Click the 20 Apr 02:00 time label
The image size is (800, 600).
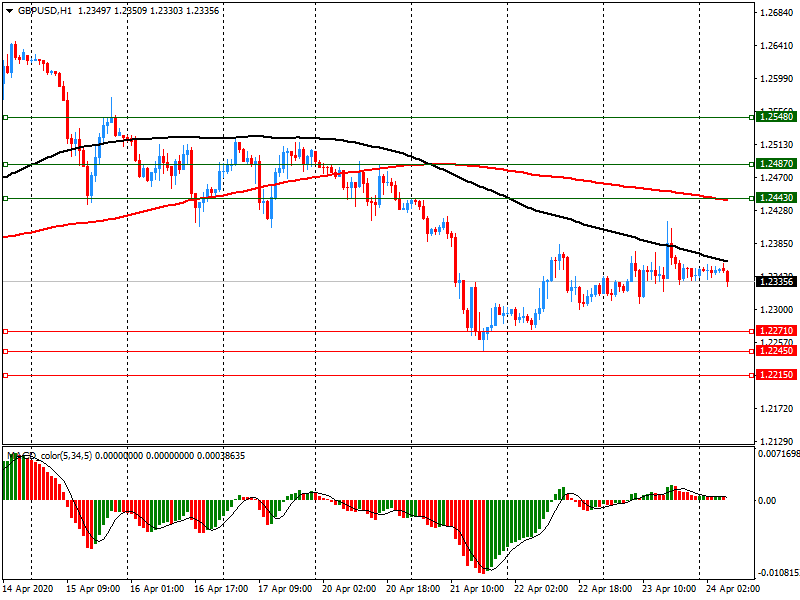349,589
